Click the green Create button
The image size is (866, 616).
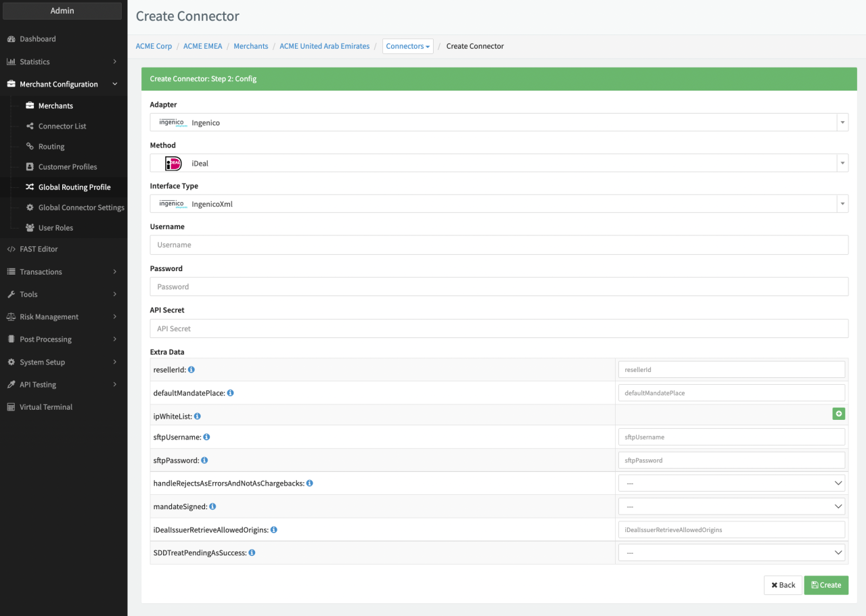coord(825,585)
